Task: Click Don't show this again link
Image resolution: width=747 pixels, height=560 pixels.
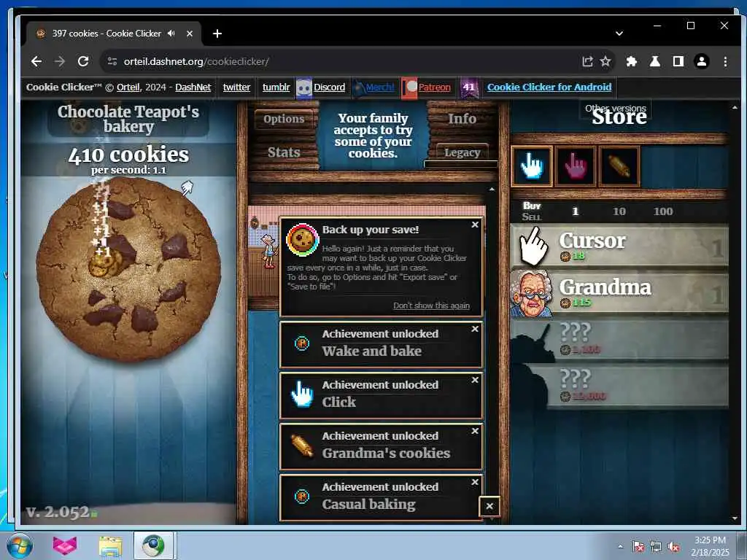Action: click(431, 306)
